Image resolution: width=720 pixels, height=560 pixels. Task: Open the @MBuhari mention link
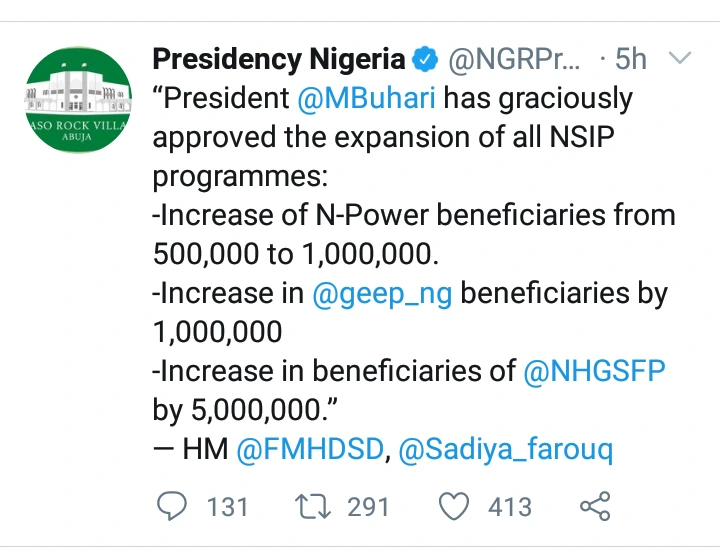click(x=366, y=98)
